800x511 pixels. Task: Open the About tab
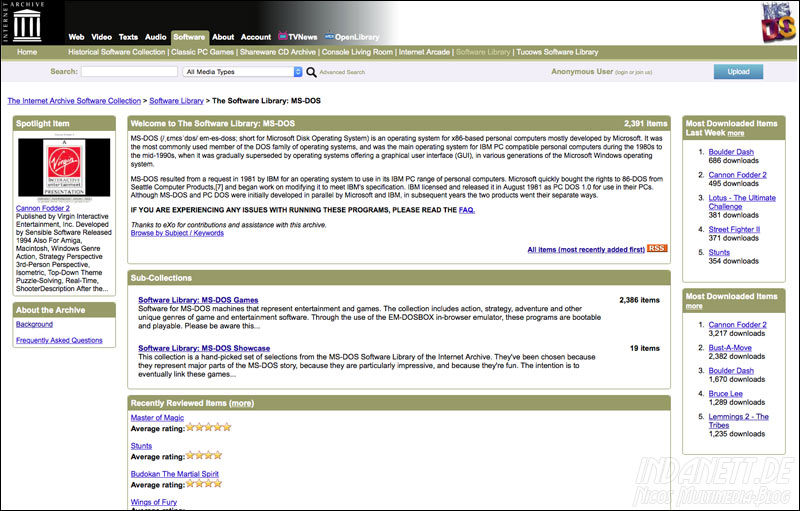(223, 37)
